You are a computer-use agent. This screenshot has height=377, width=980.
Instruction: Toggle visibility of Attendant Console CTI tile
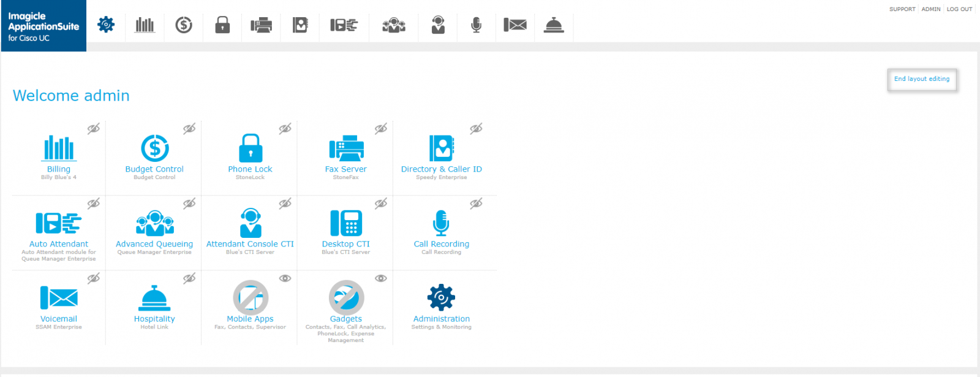coord(285,204)
